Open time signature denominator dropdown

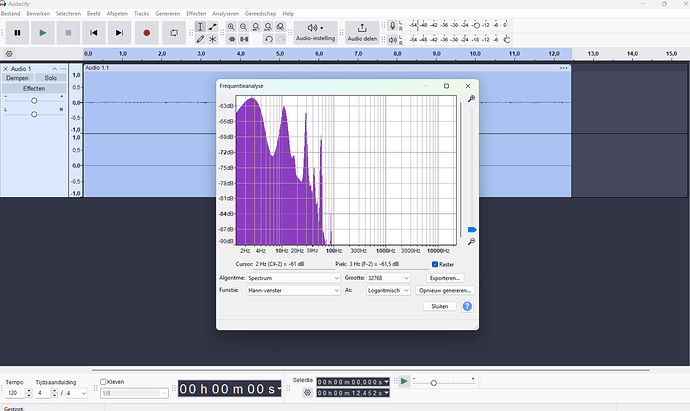point(76,393)
